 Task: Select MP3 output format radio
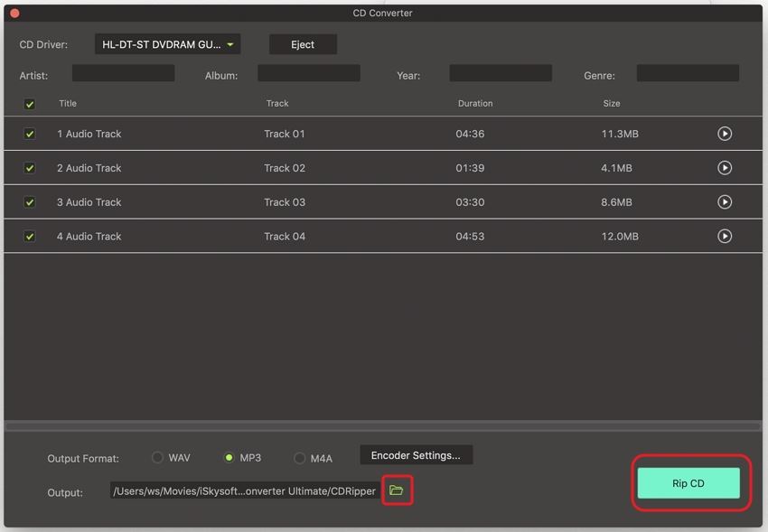(x=229, y=458)
